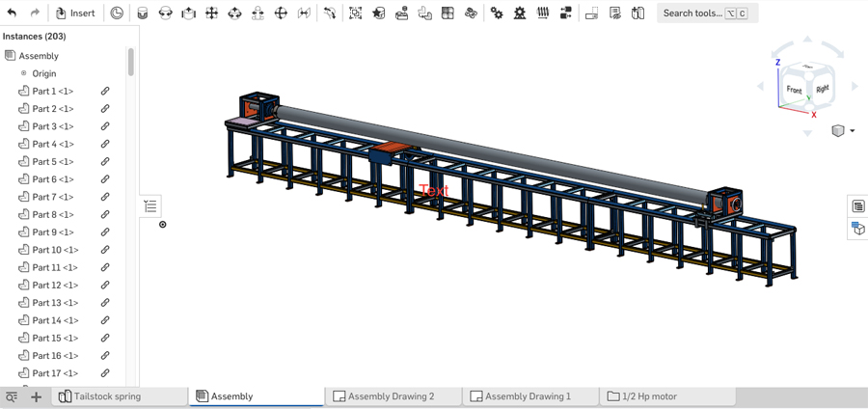This screenshot has height=409, width=868.
Task: Click the link icon next to Part 1
Action: click(x=105, y=92)
